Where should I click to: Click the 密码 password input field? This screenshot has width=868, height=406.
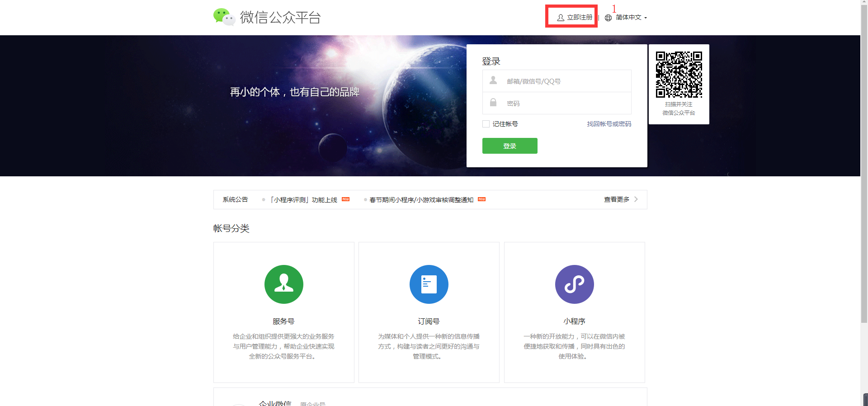pyautogui.click(x=557, y=103)
